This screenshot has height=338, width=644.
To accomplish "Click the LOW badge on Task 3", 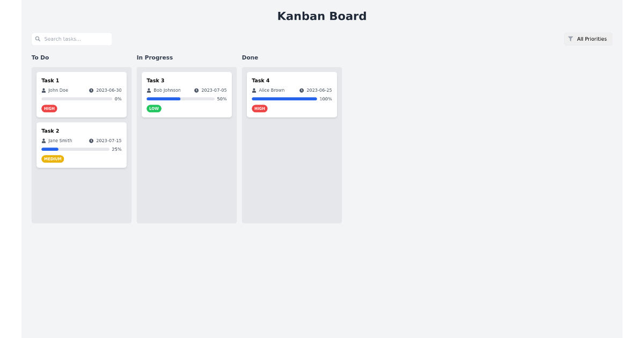I will pyautogui.click(x=154, y=108).
